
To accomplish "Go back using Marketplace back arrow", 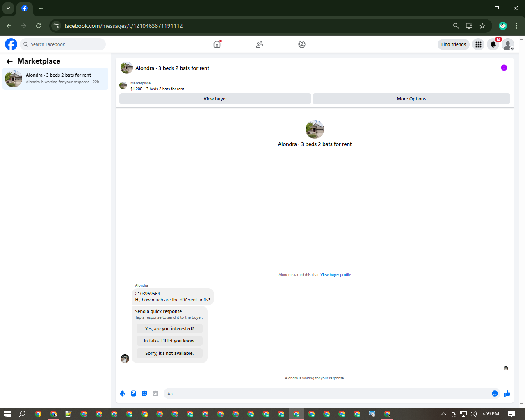I will coord(9,62).
